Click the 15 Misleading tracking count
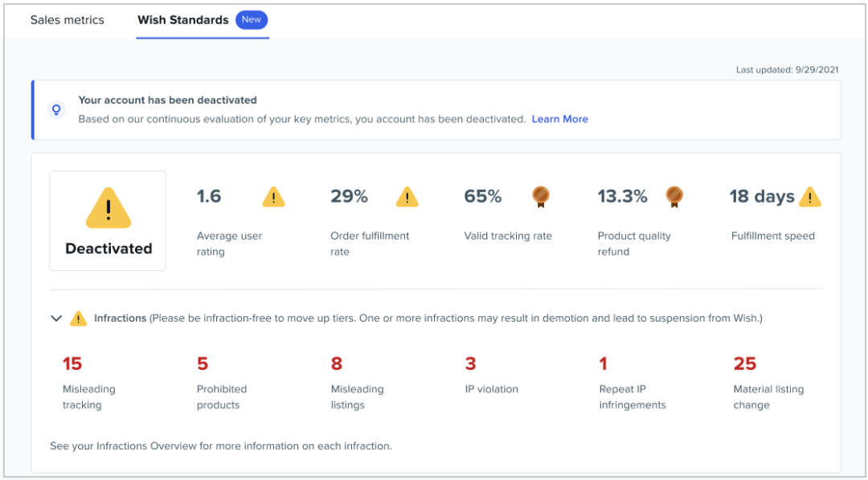 point(72,364)
